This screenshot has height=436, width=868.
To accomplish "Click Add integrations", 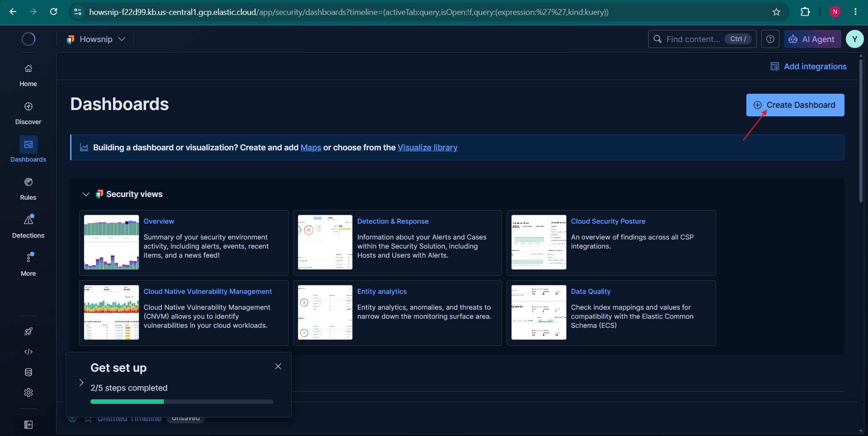I will (808, 67).
